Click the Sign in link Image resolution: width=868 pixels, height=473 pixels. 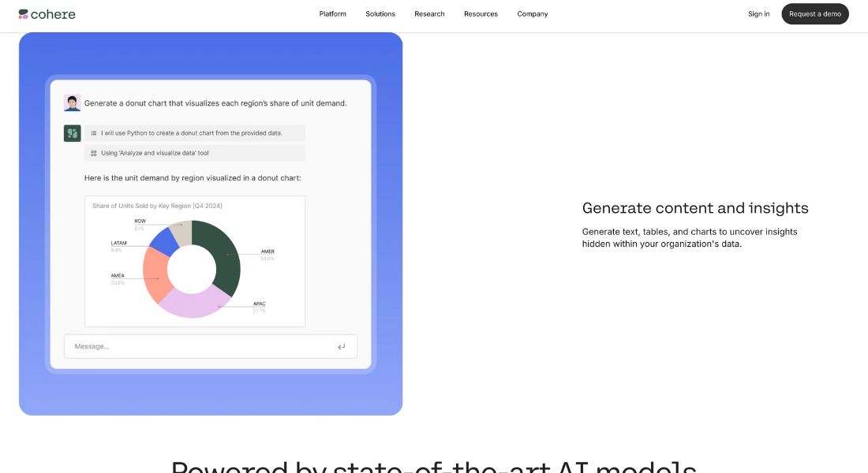(758, 14)
